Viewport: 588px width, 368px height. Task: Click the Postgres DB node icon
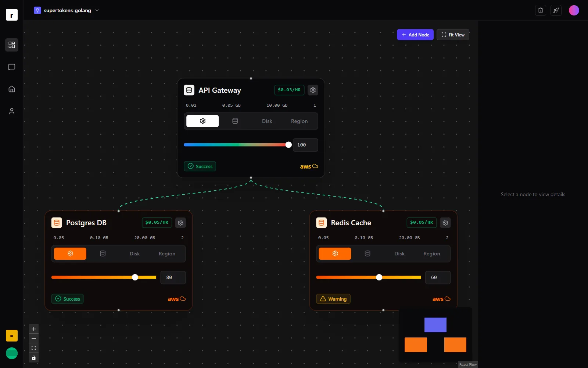tap(57, 223)
